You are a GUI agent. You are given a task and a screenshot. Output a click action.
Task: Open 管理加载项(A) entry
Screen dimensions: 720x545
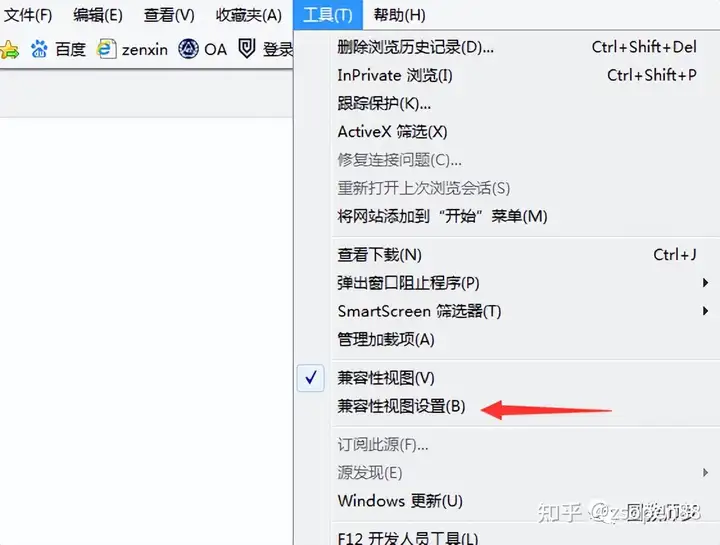point(386,340)
